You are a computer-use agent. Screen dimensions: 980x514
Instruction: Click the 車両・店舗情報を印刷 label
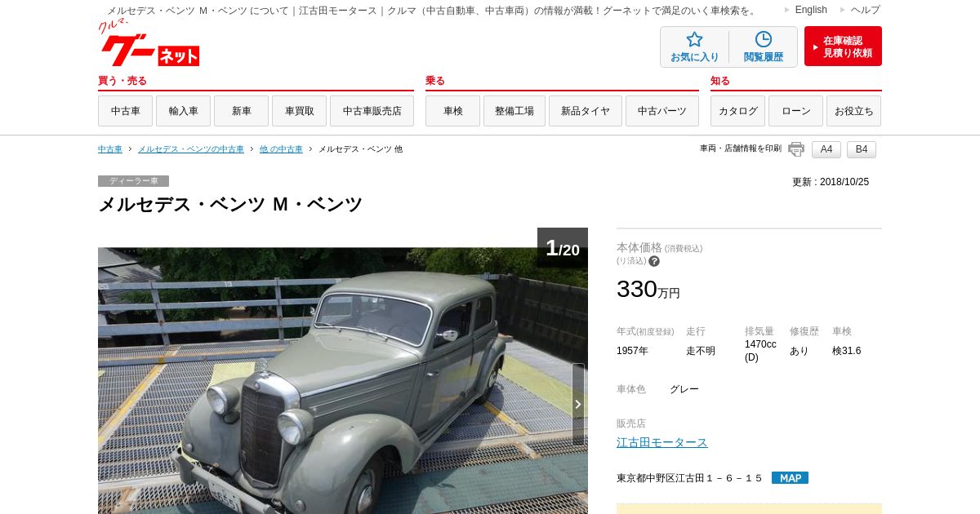click(741, 148)
